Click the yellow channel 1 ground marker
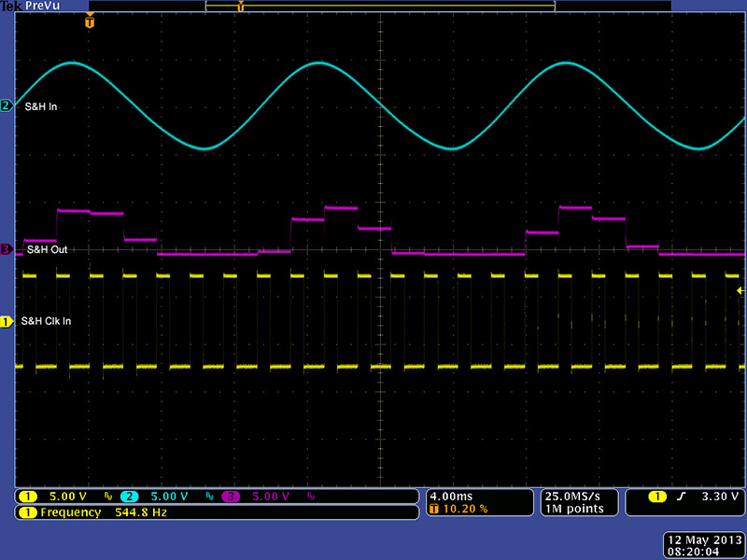Image resolution: width=747 pixels, height=560 pixels. coord(7,322)
